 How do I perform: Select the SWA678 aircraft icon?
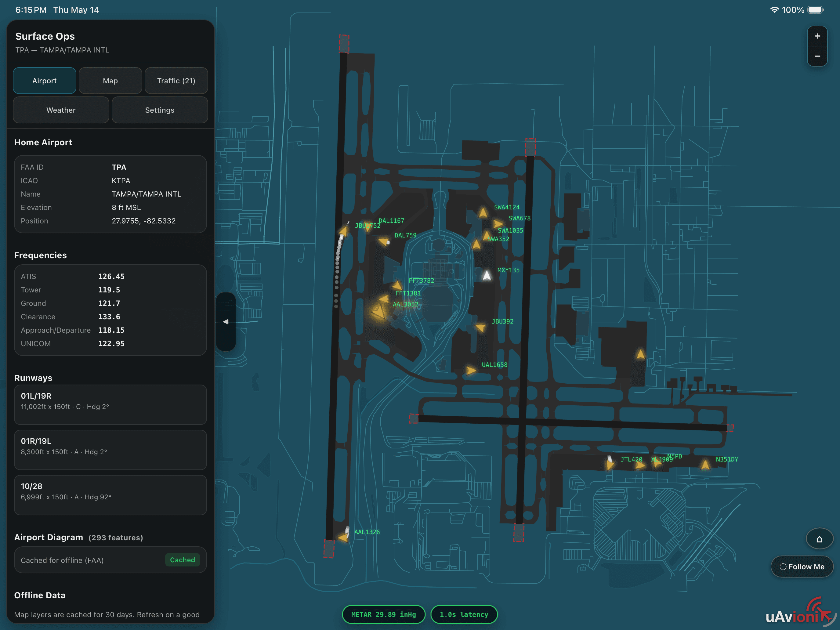tap(498, 224)
